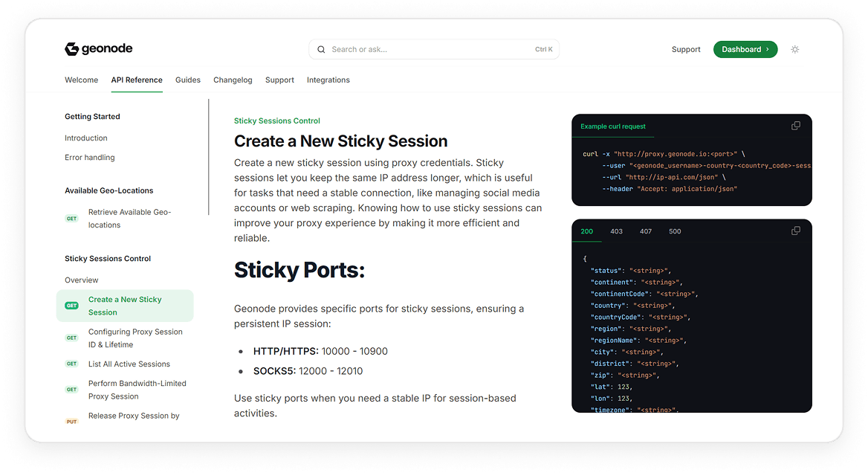Select the API Reference tab
Screen dimensions: 868x473
click(137, 80)
